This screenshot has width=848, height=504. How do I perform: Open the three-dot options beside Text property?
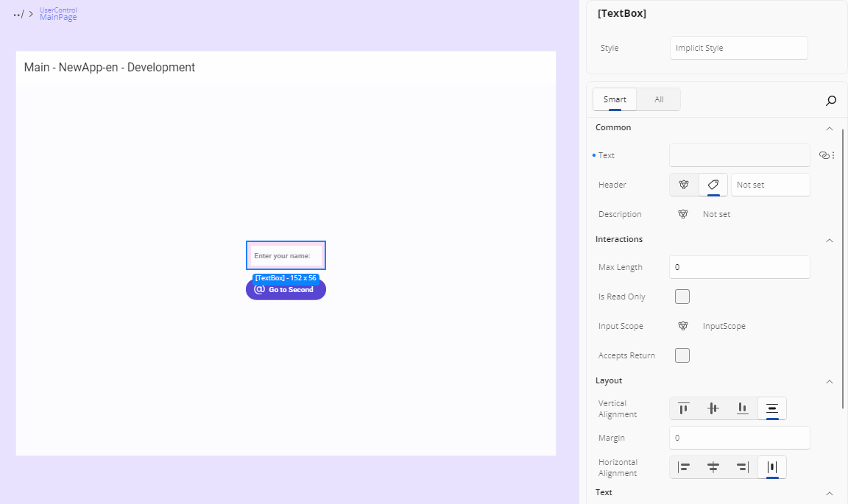click(833, 155)
